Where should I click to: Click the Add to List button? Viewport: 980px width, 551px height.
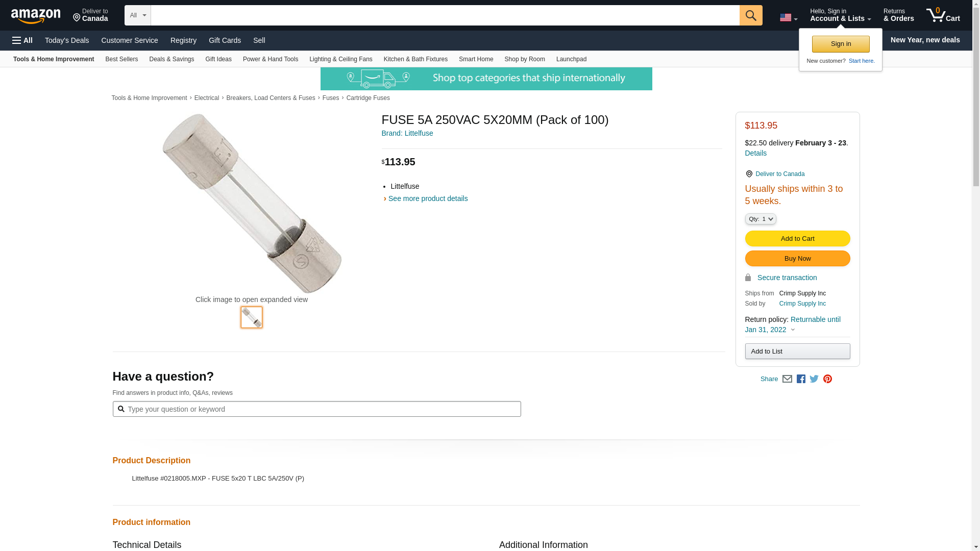point(797,352)
